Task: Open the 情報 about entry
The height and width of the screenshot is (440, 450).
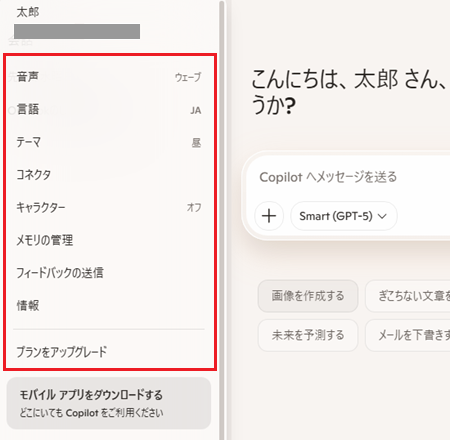Action: coord(109,305)
